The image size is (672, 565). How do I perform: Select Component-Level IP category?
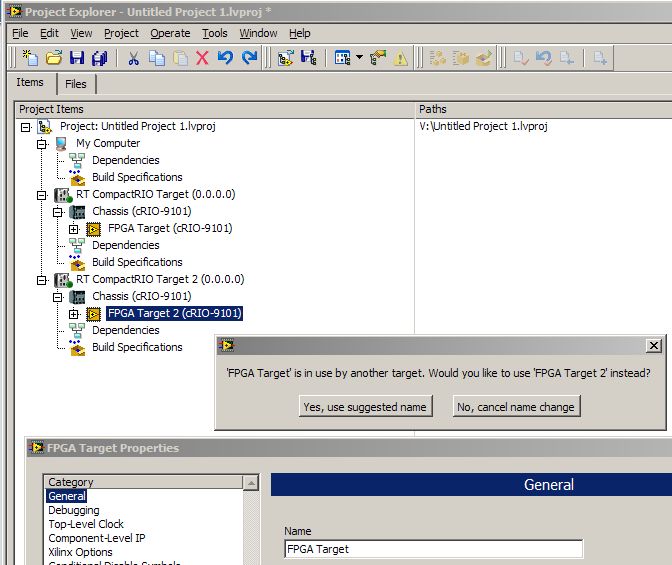[x=97, y=538]
